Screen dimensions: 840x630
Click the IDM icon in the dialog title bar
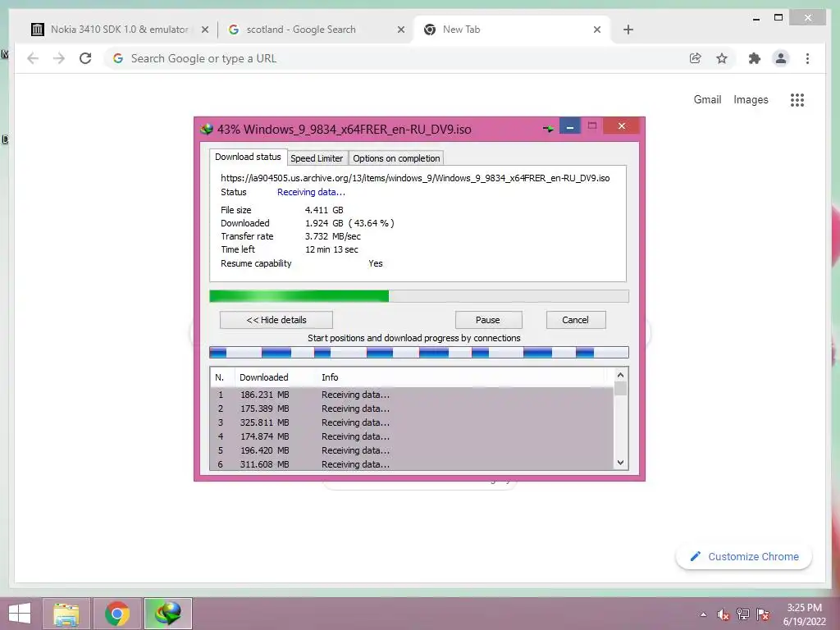pos(206,129)
